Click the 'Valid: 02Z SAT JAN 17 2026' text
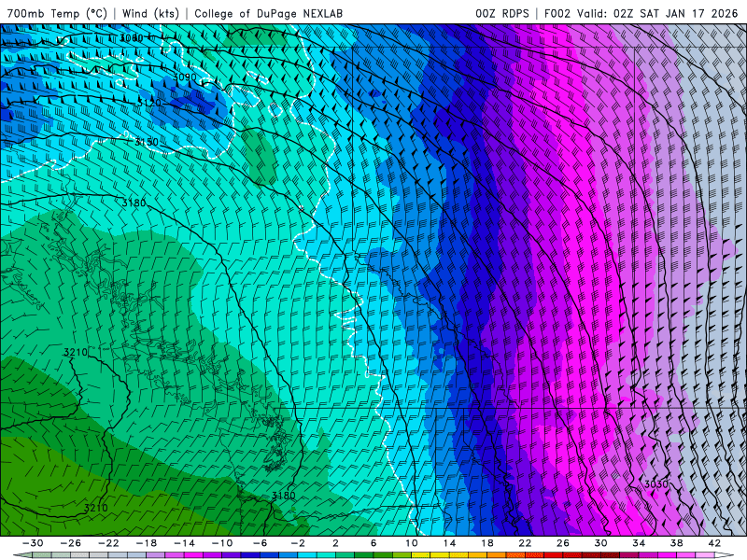Viewport: 747px width, 560px height. pyautogui.click(x=657, y=13)
